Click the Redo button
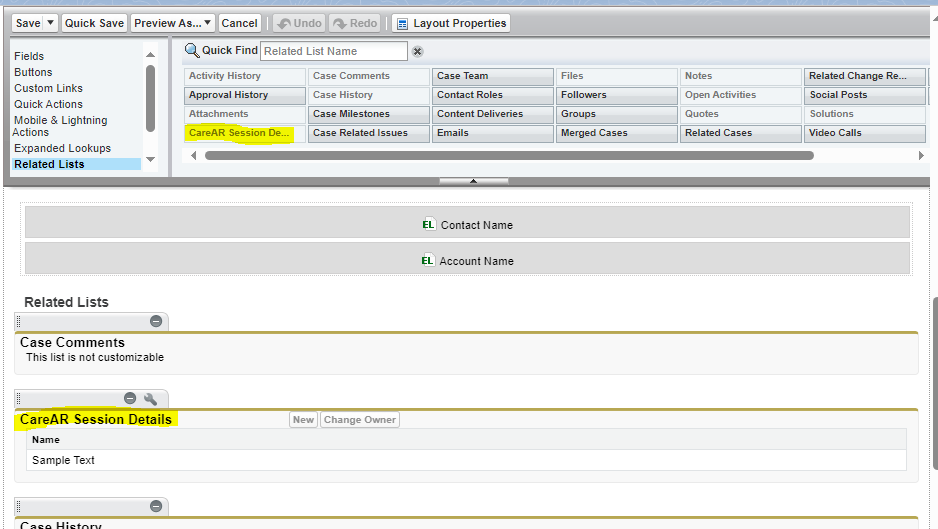The height and width of the screenshot is (529, 938). (x=355, y=23)
